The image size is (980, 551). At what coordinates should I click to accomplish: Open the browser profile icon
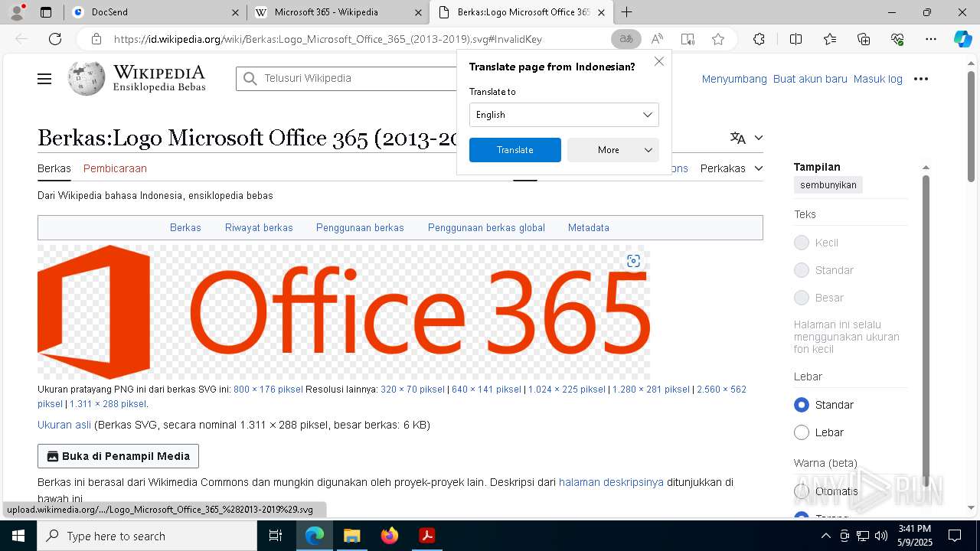(x=17, y=12)
